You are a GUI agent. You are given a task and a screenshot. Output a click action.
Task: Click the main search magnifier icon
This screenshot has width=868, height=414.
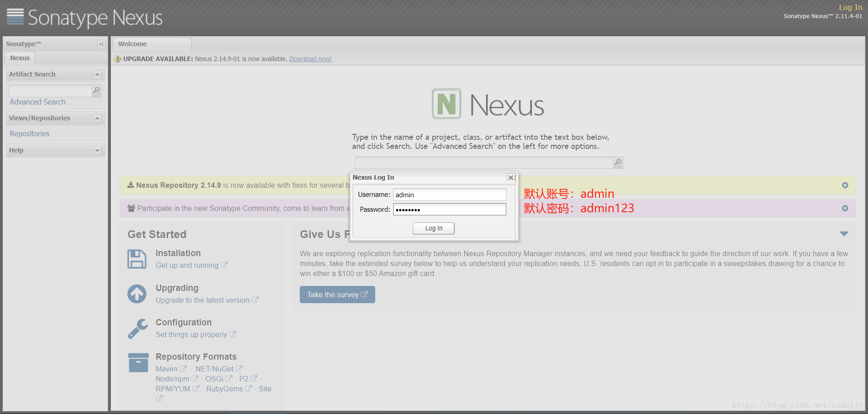618,162
